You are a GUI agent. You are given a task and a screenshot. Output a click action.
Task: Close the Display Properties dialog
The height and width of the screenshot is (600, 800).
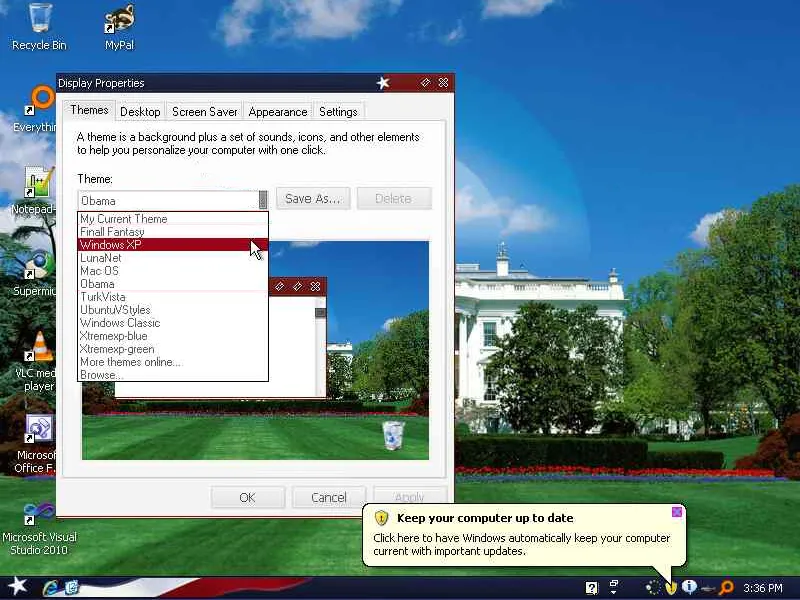443,83
